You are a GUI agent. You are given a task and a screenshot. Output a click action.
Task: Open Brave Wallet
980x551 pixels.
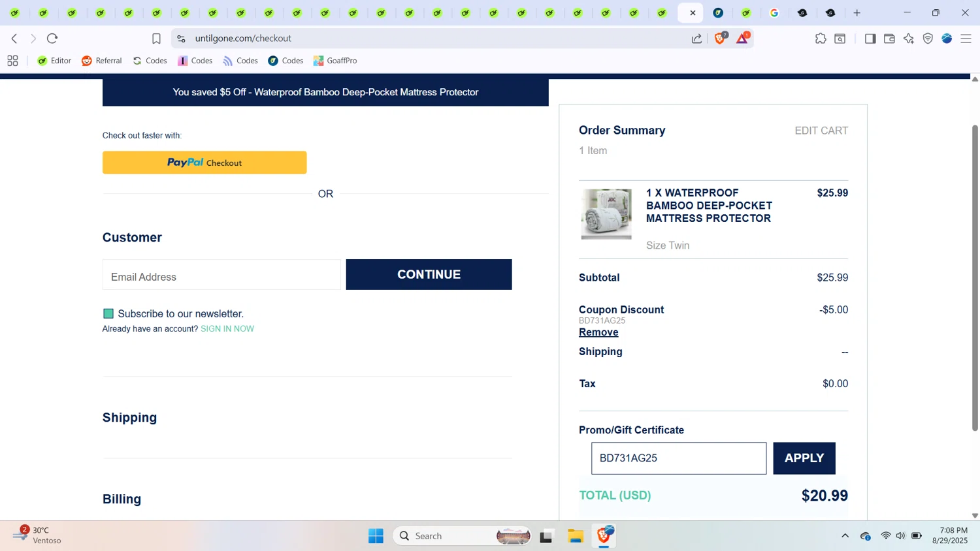[x=889, y=39]
